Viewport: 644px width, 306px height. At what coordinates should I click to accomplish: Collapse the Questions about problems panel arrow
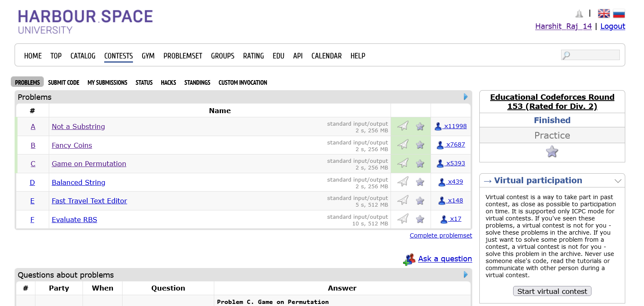pyautogui.click(x=466, y=275)
